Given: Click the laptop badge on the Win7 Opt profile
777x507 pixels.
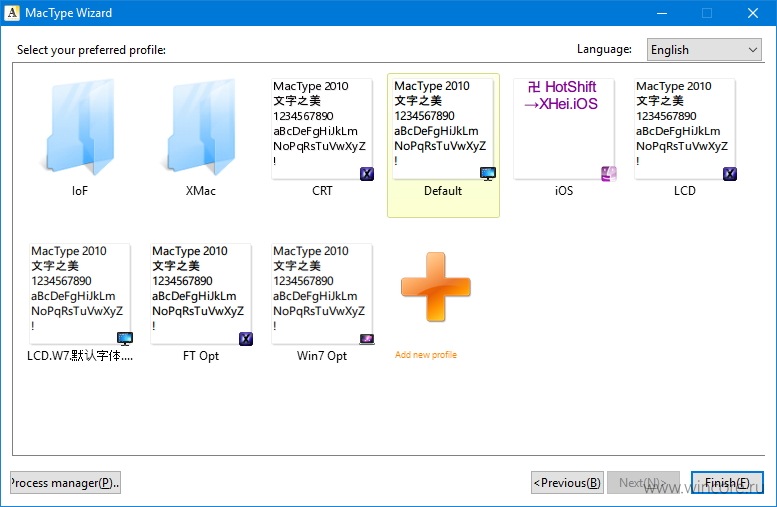Looking at the screenshot, I should pyautogui.click(x=367, y=339).
